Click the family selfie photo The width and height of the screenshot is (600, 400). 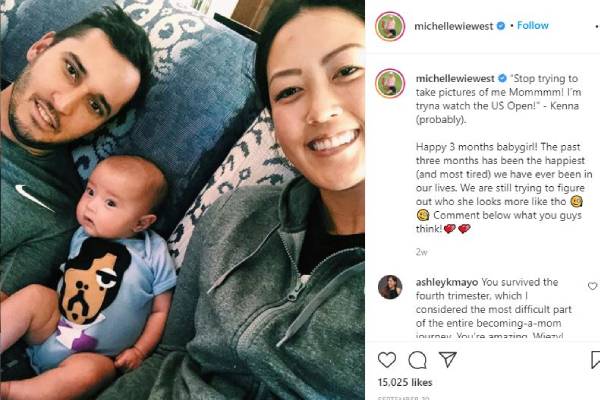[x=182, y=200]
